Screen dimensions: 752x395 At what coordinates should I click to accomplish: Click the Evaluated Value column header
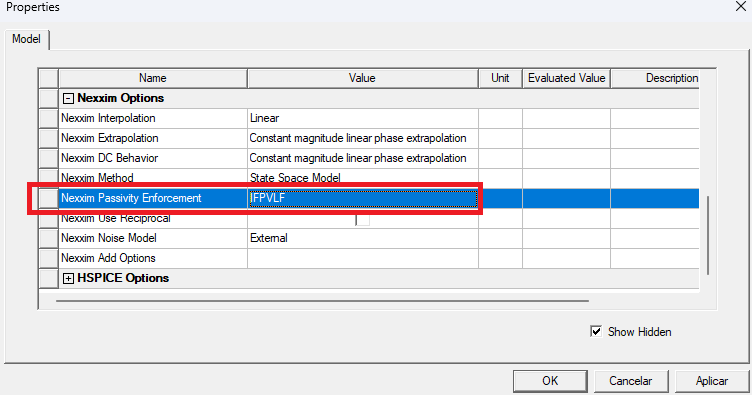point(566,78)
